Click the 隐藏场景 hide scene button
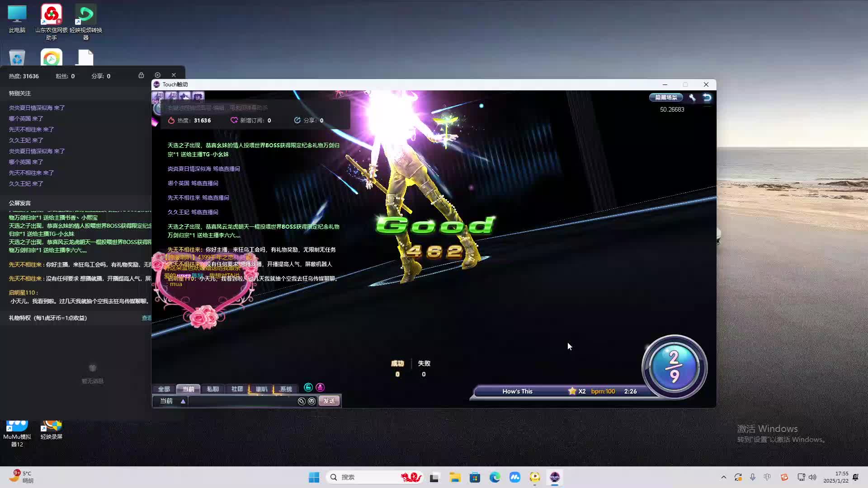868x488 pixels. (x=666, y=98)
